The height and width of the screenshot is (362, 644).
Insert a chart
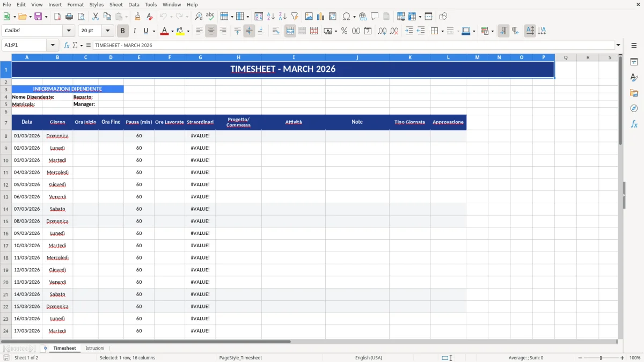[320, 16]
